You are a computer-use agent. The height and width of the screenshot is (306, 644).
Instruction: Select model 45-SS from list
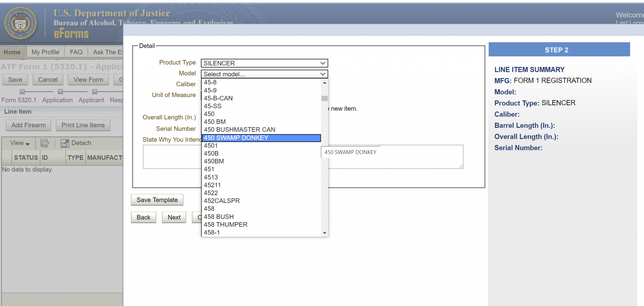tap(261, 106)
